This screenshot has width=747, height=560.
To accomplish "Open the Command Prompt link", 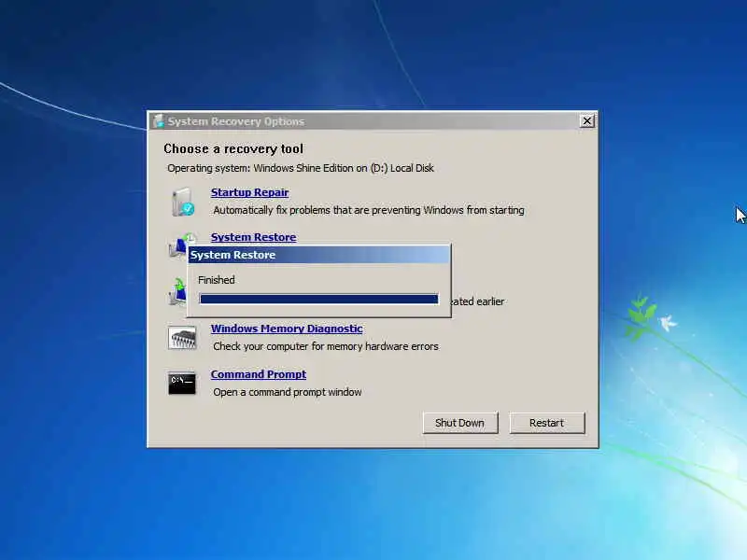I will point(259,374).
